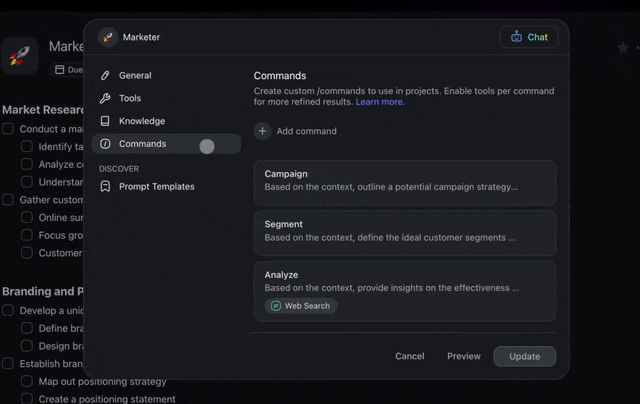Open the Campaign command card
This screenshot has height=404, width=640.
tap(404, 181)
